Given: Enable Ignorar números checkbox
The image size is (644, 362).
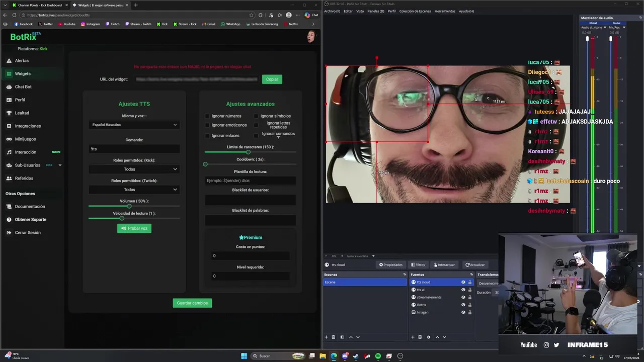Looking at the screenshot, I should (207, 116).
